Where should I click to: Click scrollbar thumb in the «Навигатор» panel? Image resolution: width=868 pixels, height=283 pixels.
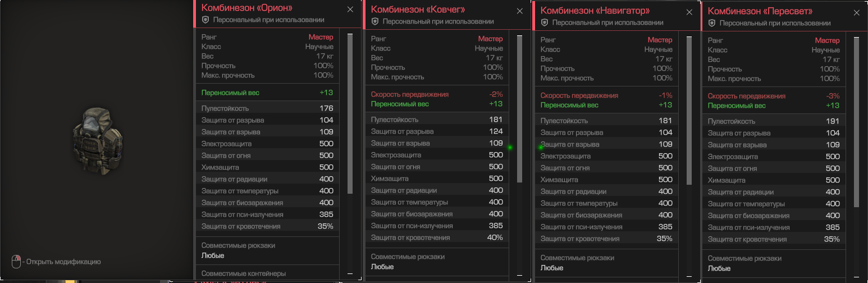pos(689,110)
